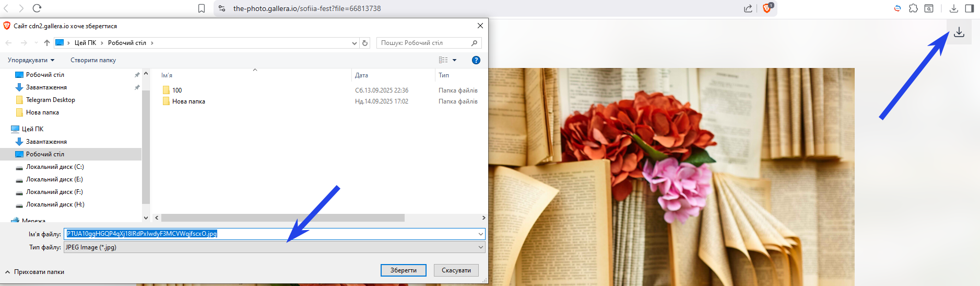Click the save dialog's back arrow
980x286 pixels.
8,43
